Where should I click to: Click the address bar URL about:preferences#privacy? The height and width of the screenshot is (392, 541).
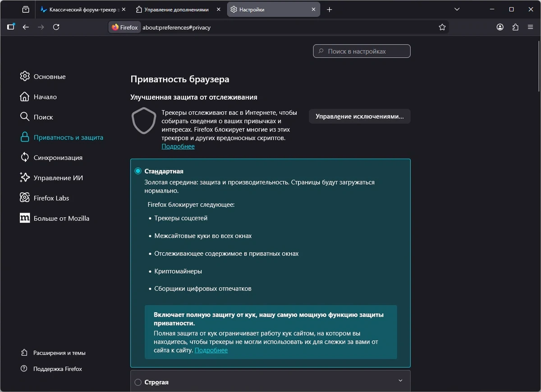(x=176, y=27)
